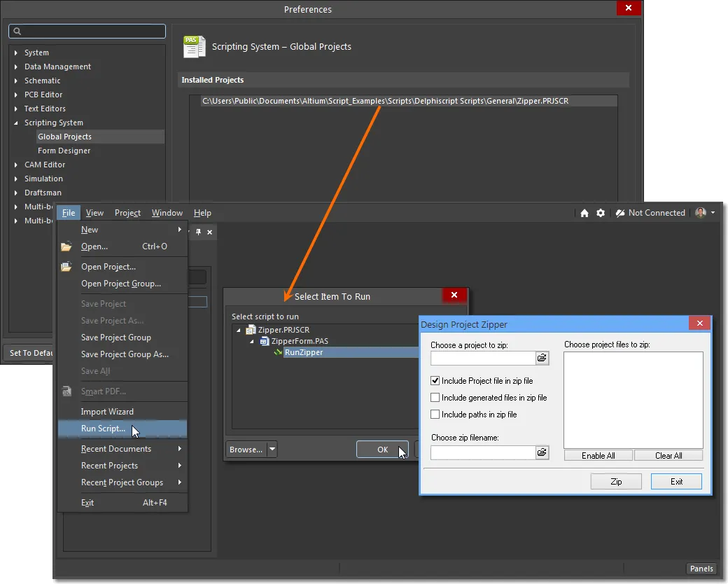Open the New submenu in File menu
The width and height of the screenshot is (728, 584).
[x=122, y=230]
